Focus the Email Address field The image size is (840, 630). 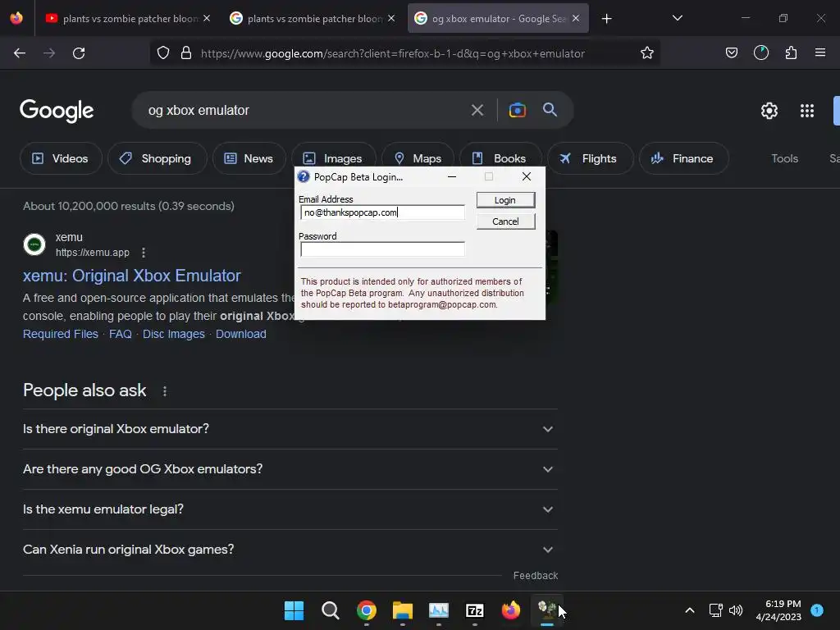382,212
